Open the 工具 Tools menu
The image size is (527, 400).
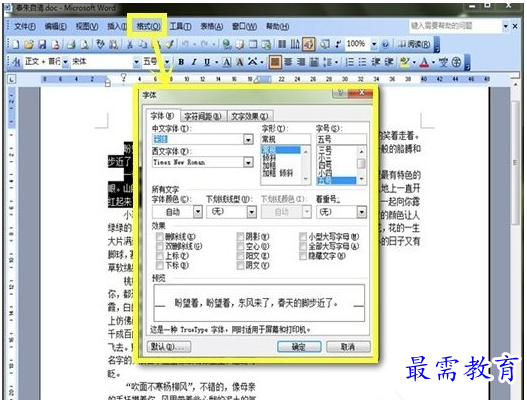click(x=181, y=26)
